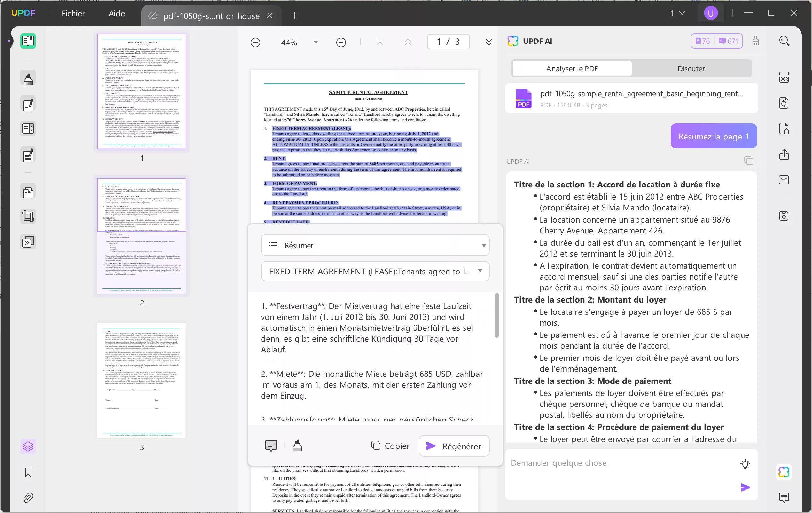Select the page crop tool
This screenshot has width=812, height=513.
coord(27,216)
